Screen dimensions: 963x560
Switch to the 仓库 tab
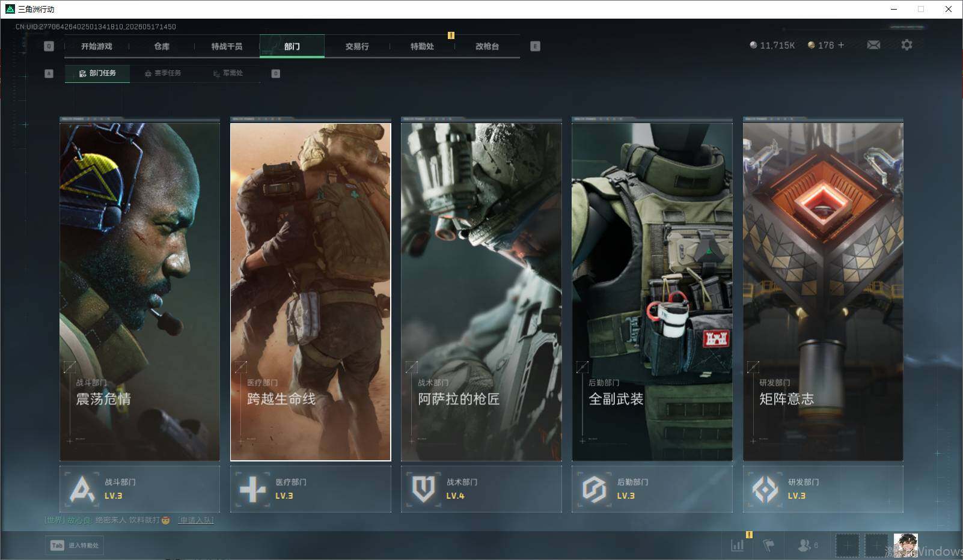162,46
